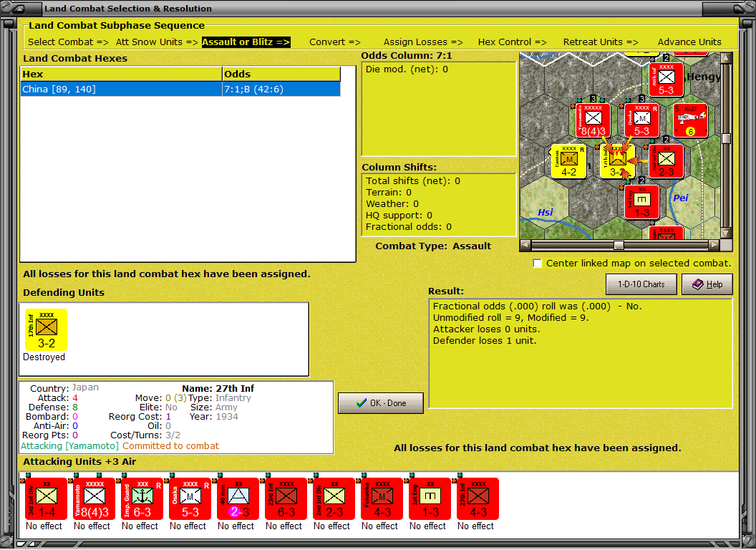Click the 7:1;B (42:6) odds cell
The width and height of the screenshot is (756, 550).
click(281, 90)
